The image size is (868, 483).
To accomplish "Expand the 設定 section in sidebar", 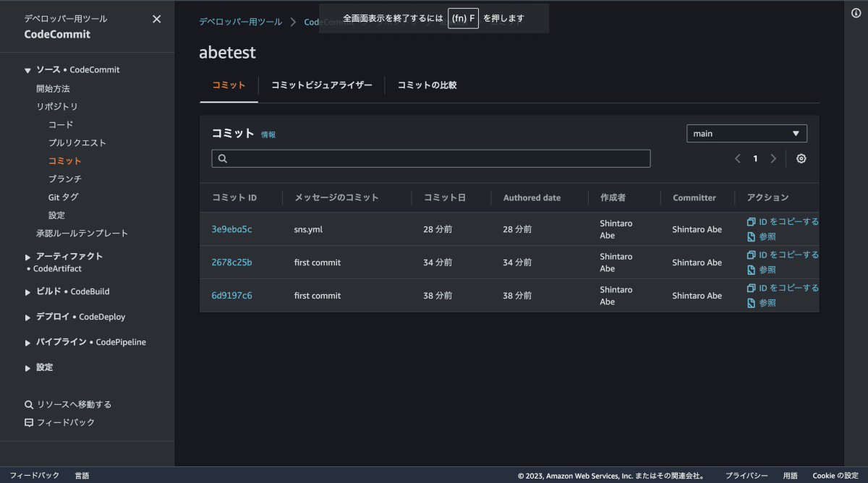I will click(28, 367).
